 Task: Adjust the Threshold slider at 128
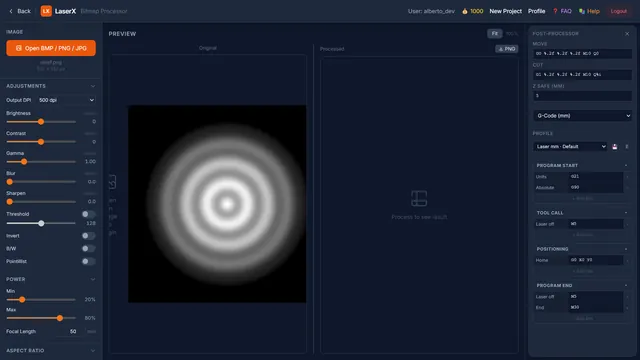click(41, 223)
